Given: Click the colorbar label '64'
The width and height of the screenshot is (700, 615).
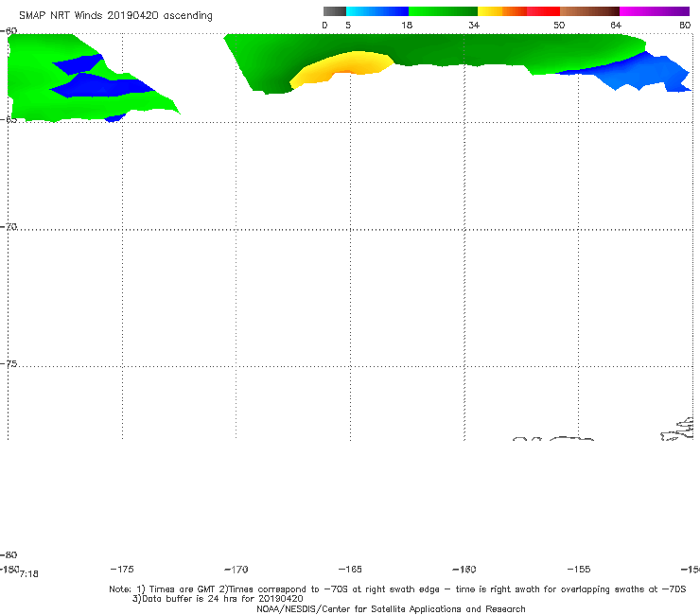Looking at the screenshot, I should (616, 26).
